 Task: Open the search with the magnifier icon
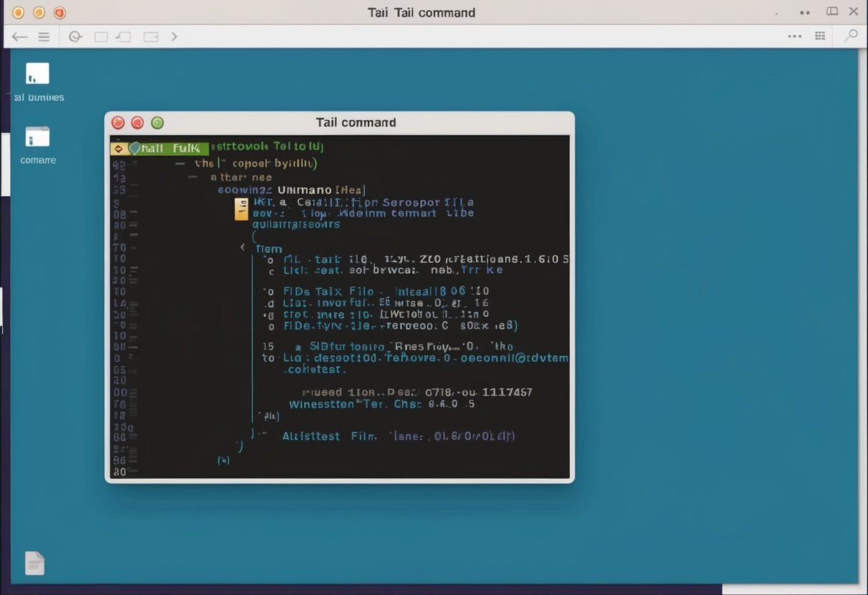(x=852, y=35)
